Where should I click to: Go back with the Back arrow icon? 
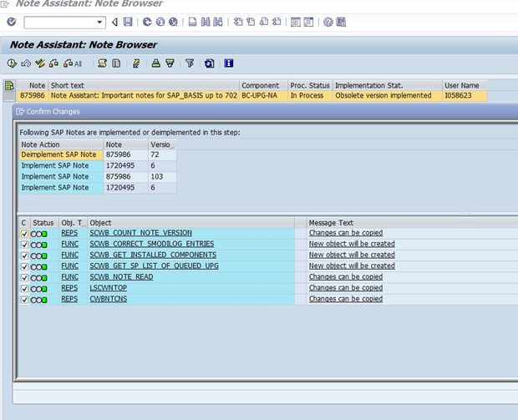click(x=147, y=22)
